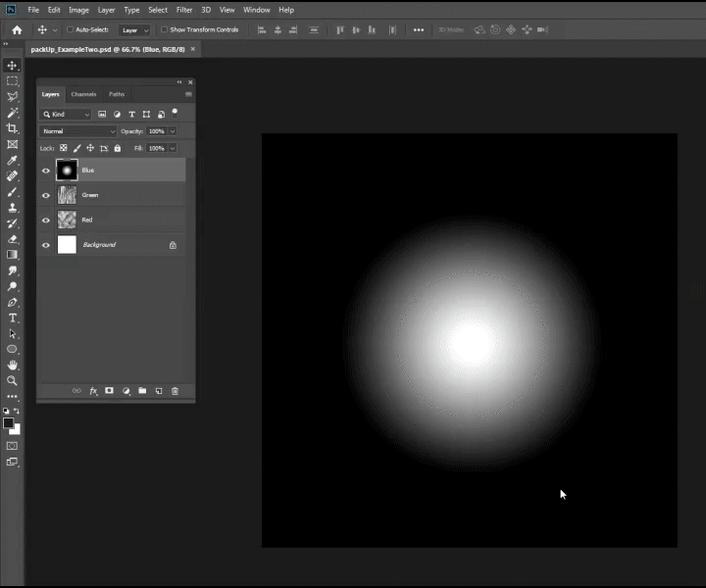Toggle visibility of the Red layer
This screenshot has height=588, width=706.
coord(46,220)
